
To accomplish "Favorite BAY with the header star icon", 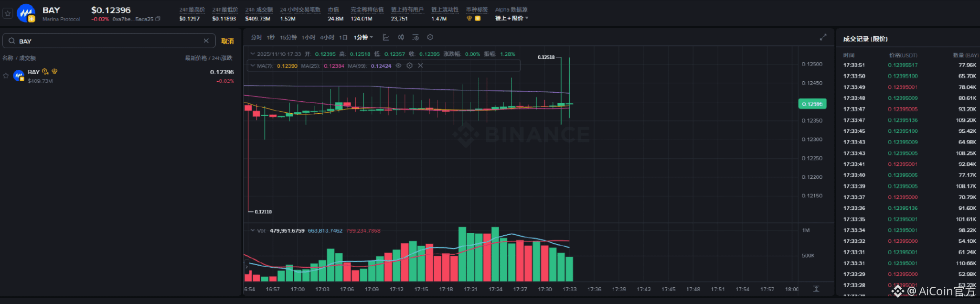I will click(x=8, y=13).
